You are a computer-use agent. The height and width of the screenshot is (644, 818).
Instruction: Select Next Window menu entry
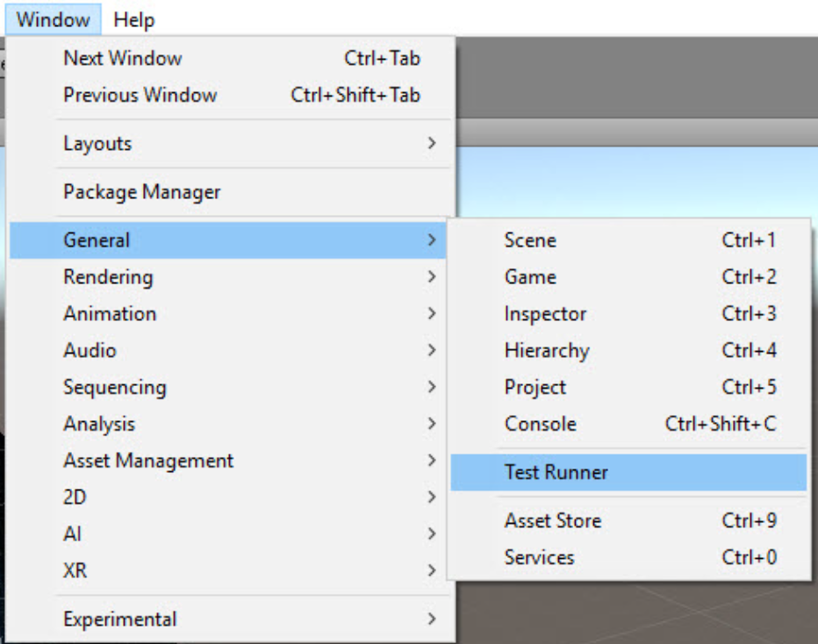click(123, 59)
